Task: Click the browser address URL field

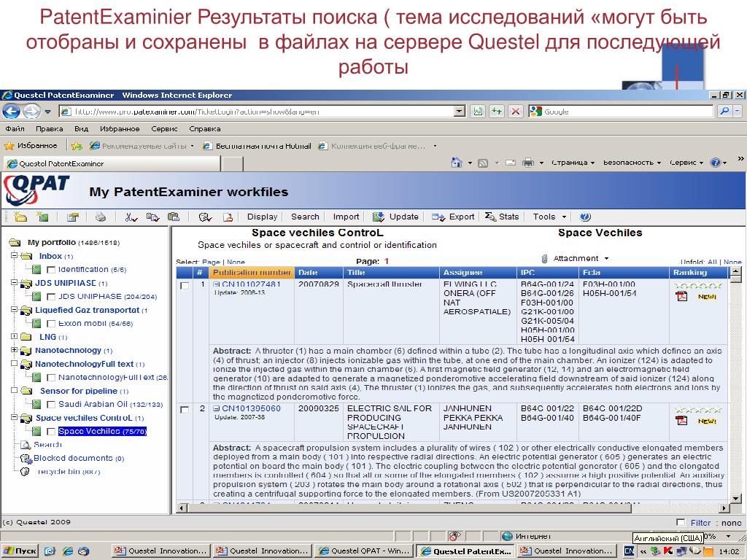Action: (x=263, y=112)
